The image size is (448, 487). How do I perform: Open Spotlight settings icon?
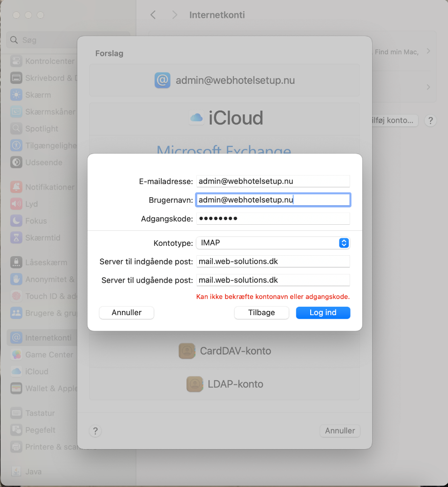coord(16,128)
